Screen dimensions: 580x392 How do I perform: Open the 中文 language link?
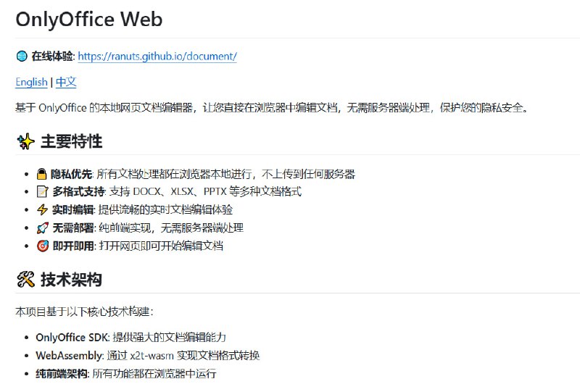[66, 82]
